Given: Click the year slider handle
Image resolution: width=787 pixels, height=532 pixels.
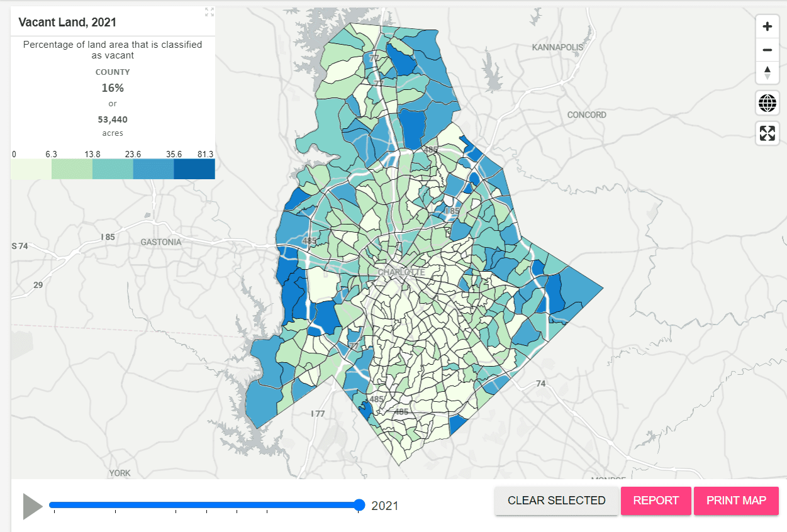Looking at the screenshot, I should pos(359,504).
